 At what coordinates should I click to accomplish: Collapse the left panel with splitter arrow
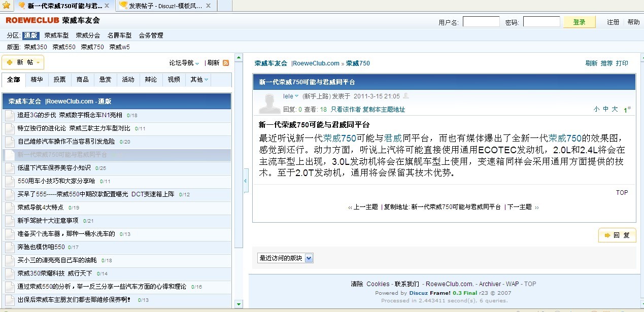(246, 181)
